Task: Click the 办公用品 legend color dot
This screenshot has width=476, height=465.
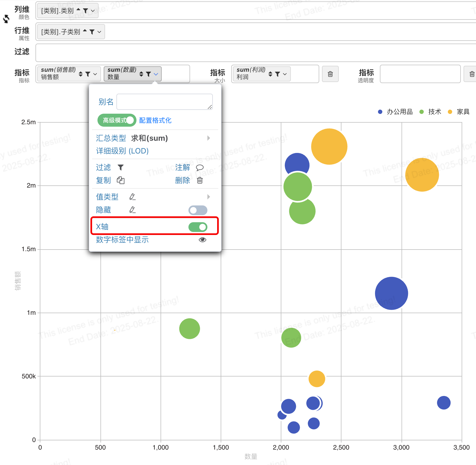Action: pos(380,112)
